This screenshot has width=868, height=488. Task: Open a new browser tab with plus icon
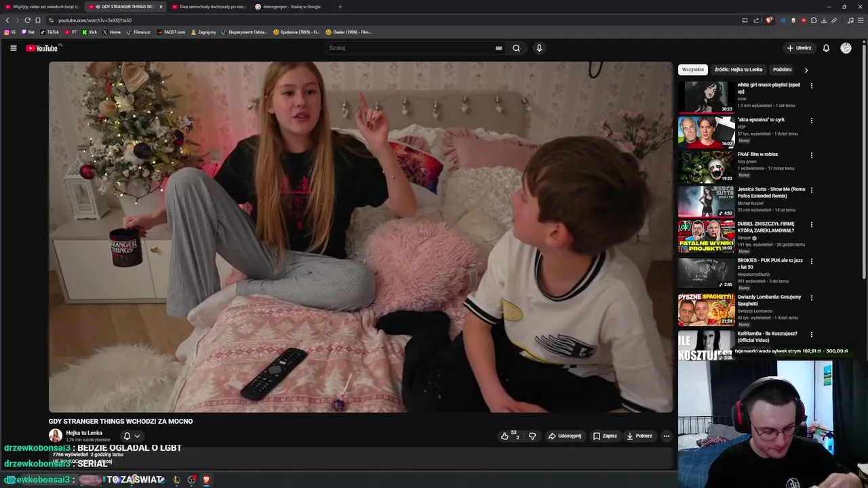[340, 7]
